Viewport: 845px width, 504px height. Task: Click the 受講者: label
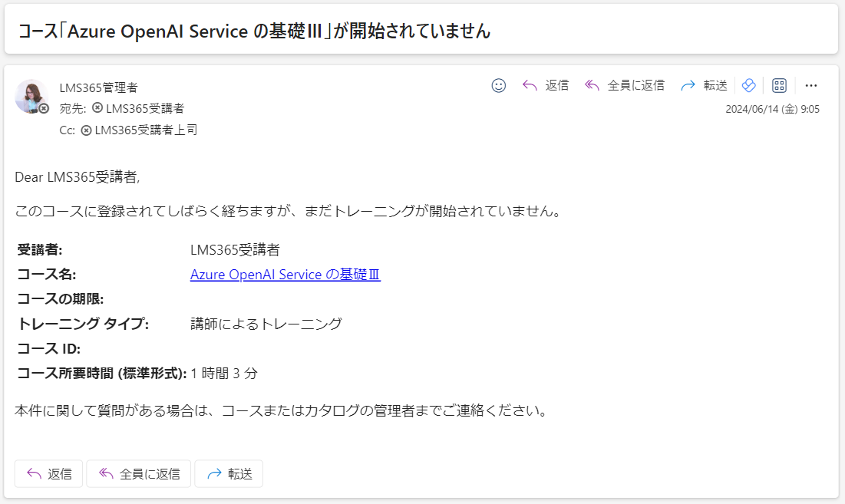click(39, 250)
